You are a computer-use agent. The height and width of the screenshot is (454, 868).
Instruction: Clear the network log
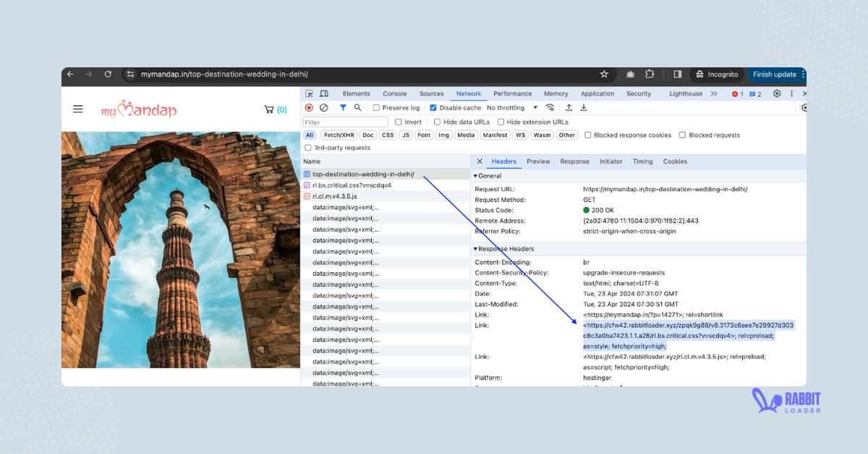325,107
